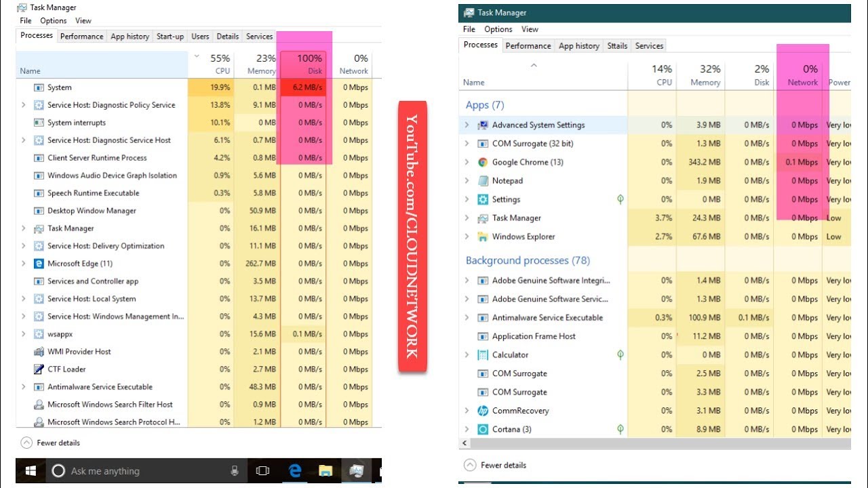
Task: Sort by CPU column in left window
Action: (x=210, y=64)
